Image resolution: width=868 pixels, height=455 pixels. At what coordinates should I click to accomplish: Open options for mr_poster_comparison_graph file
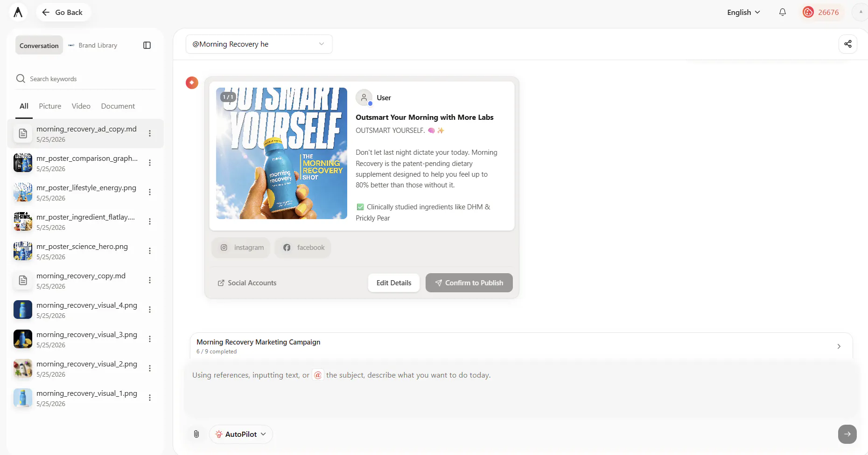pos(150,163)
